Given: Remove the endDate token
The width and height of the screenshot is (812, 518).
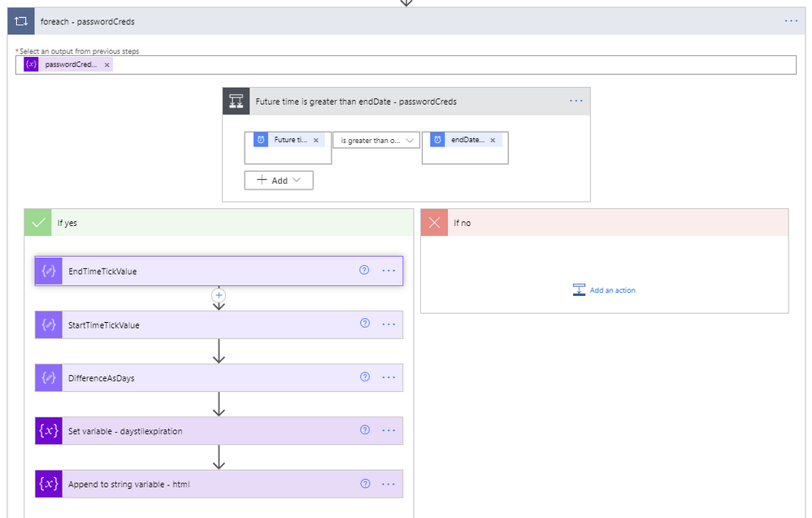Looking at the screenshot, I should 493,140.
